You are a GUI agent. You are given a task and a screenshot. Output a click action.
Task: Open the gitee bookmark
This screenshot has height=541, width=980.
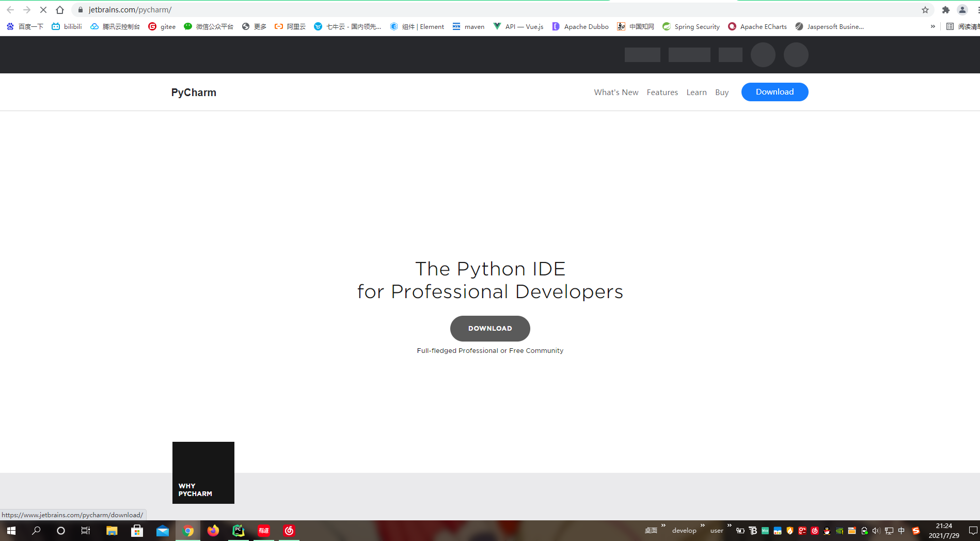pyautogui.click(x=162, y=26)
